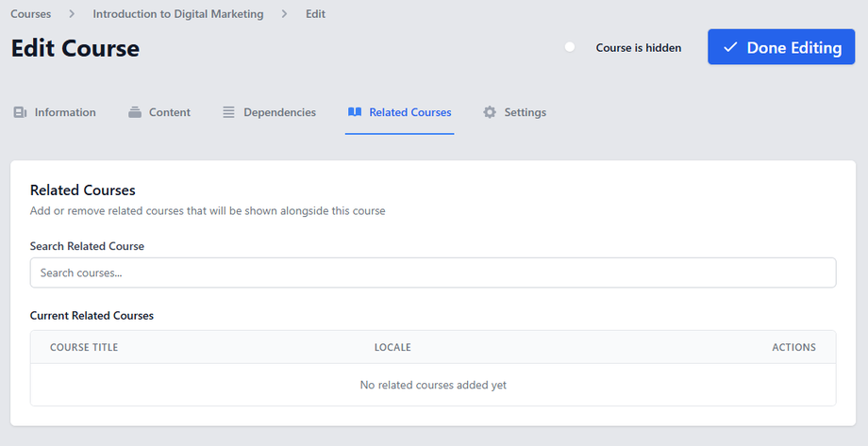Open the Settings tab

[525, 112]
